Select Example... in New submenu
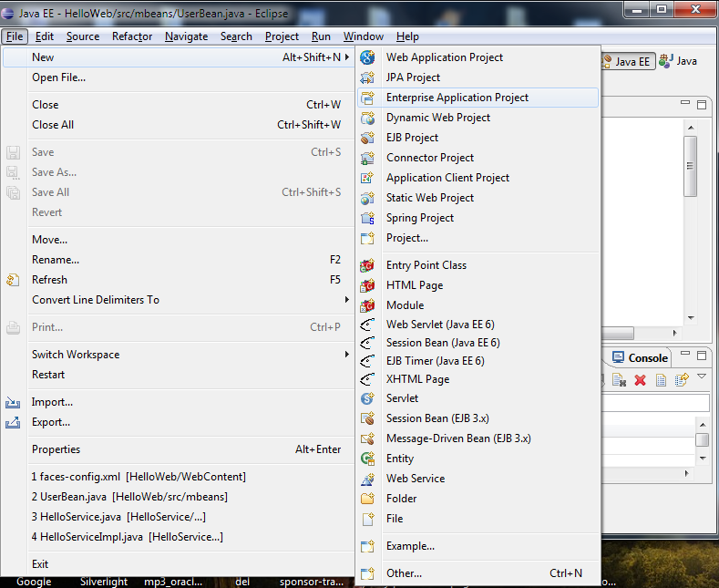 (478, 546)
